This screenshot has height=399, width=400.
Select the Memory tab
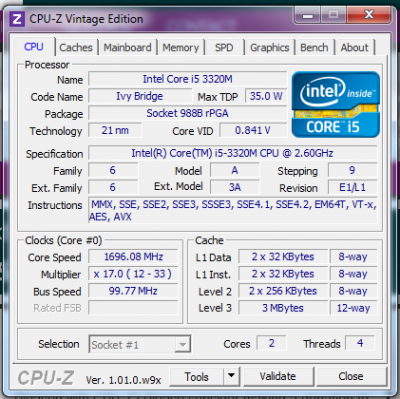[x=181, y=48]
